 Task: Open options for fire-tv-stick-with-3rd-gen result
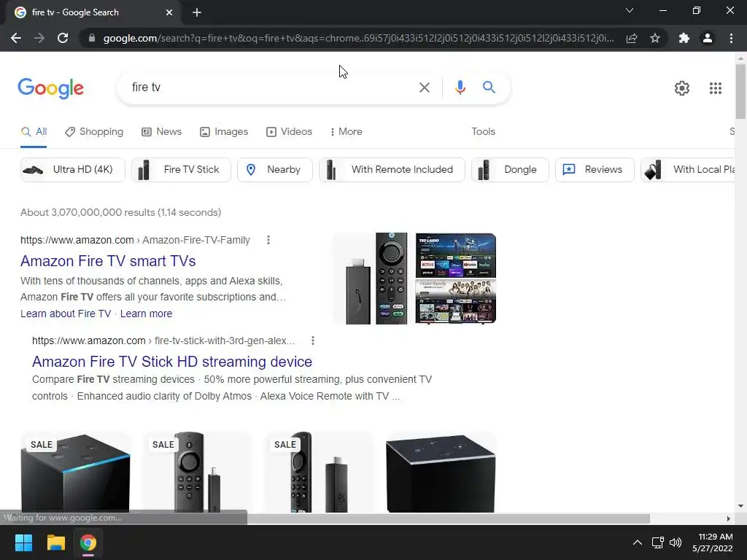pos(312,341)
